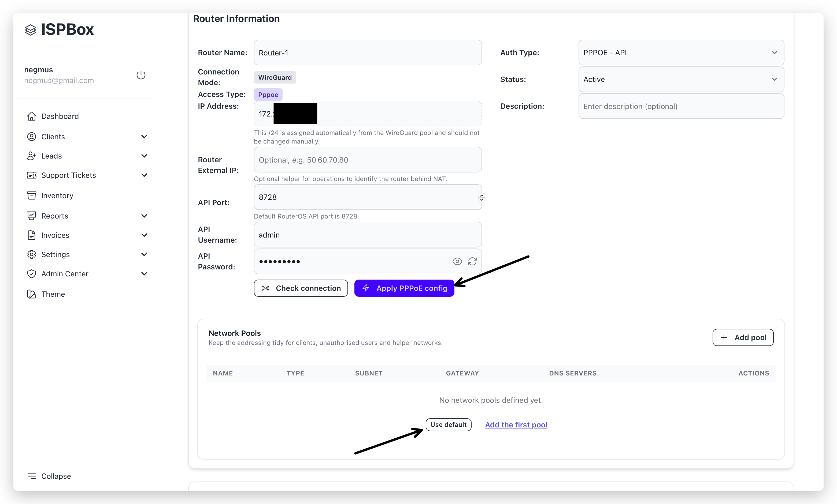Click the Add the first pool link
This screenshot has height=504, width=837.
[x=516, y=424]
